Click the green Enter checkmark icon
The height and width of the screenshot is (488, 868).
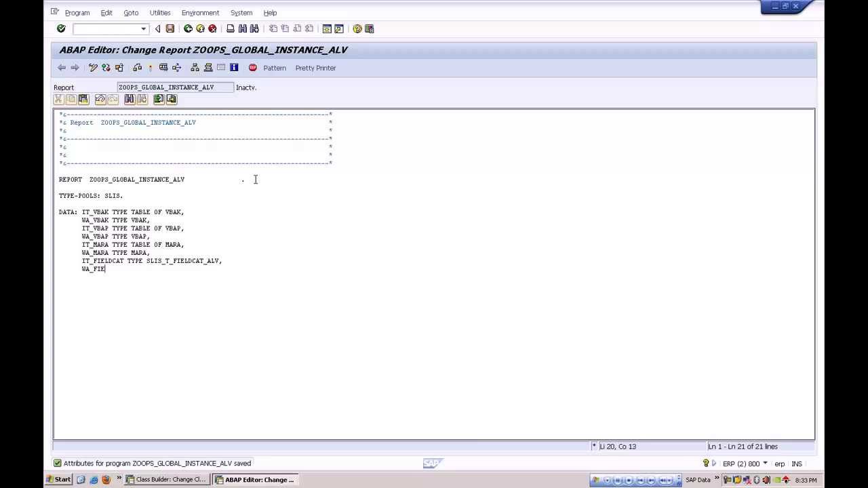click(x=61, y=28)
